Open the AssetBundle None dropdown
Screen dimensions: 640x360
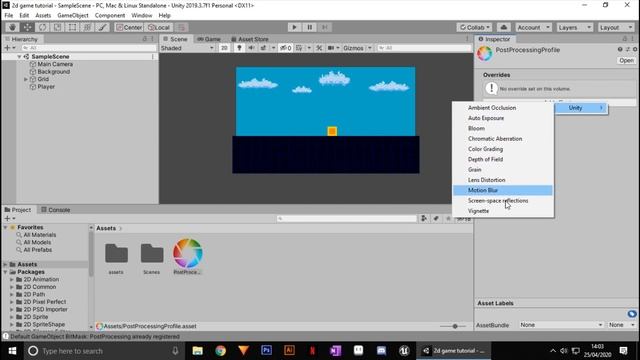(561, 325)
